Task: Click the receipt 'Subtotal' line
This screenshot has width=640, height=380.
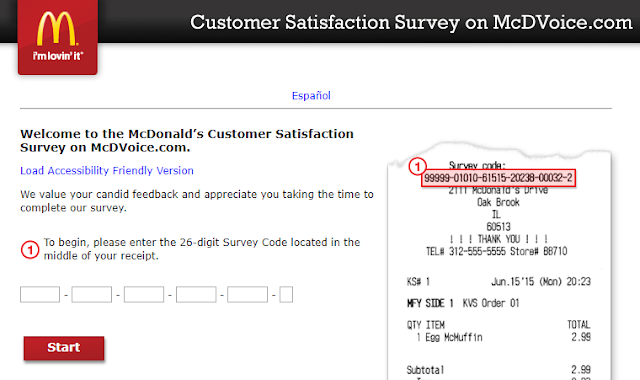Action: tap(498, 370)
